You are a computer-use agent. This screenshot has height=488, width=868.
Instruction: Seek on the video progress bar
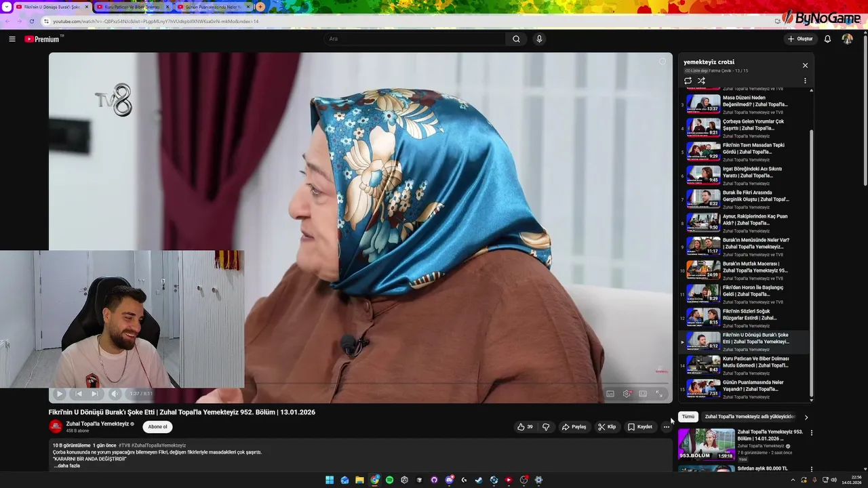(359, 384)
